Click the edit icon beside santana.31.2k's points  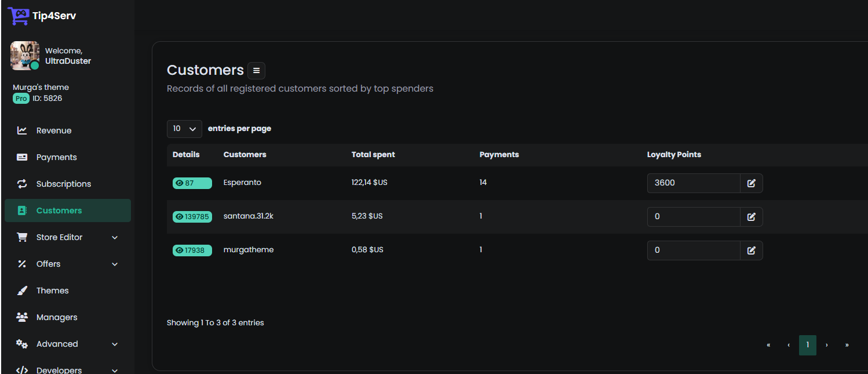(x=752, y=217)
